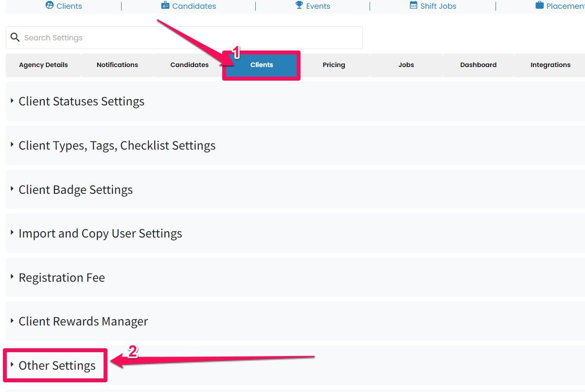Click Client Badge Settings heading
The height and width of the screenshot is (392, 585).
click(x=75, y=190)
